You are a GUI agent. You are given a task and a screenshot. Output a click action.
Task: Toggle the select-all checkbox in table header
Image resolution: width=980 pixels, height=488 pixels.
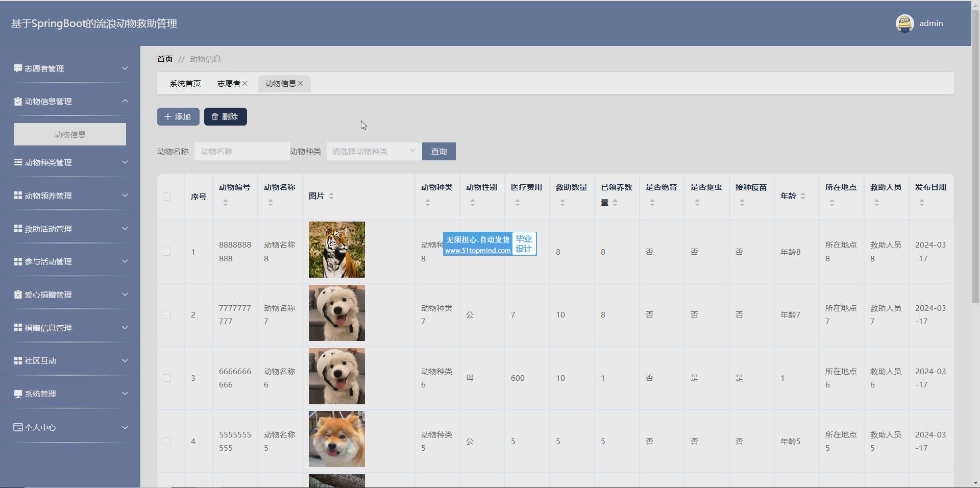(166, 197)
